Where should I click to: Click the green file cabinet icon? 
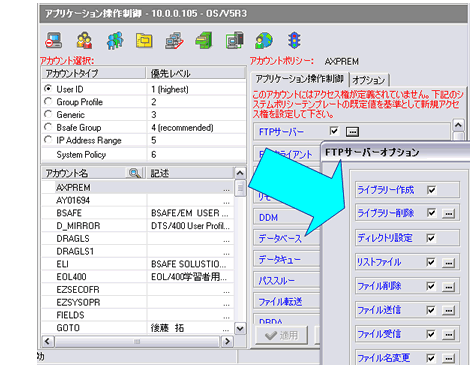(x=204, y=40)
